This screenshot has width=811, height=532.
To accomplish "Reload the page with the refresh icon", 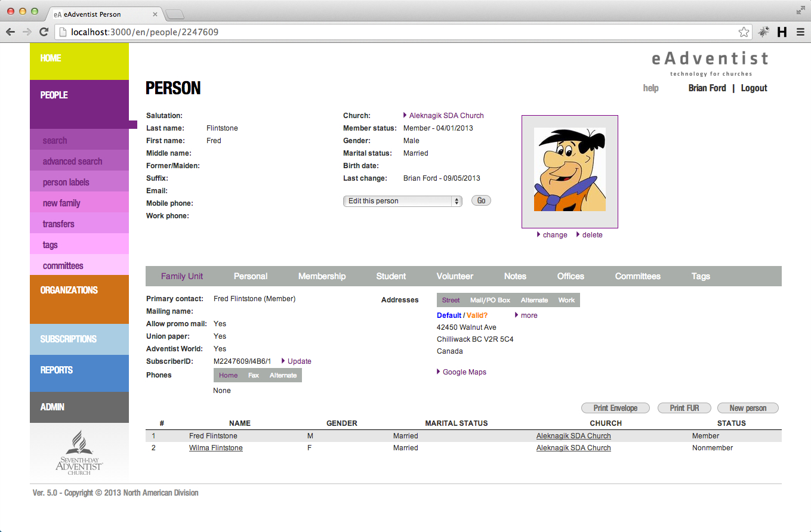I will tap(44, 32).
